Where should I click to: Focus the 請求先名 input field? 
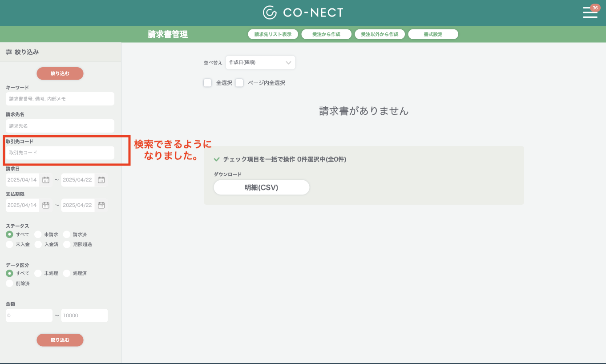coord(60,126)
